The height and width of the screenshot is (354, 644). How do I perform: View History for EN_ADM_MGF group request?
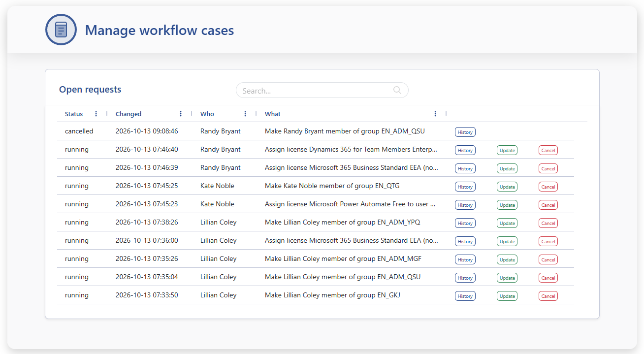point(465,259)
